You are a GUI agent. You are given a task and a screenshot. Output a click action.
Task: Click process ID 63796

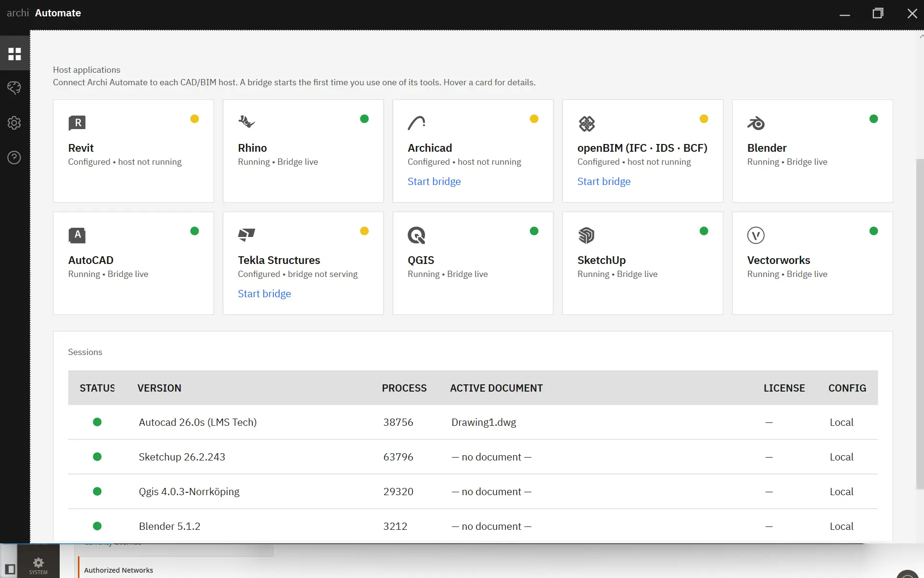click(x=398, y=457)
